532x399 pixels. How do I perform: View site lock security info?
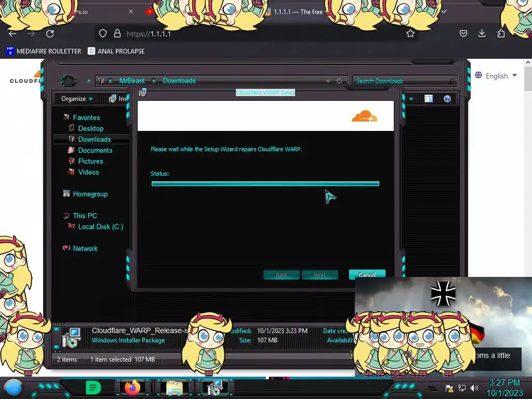click(x=117, y=33)
